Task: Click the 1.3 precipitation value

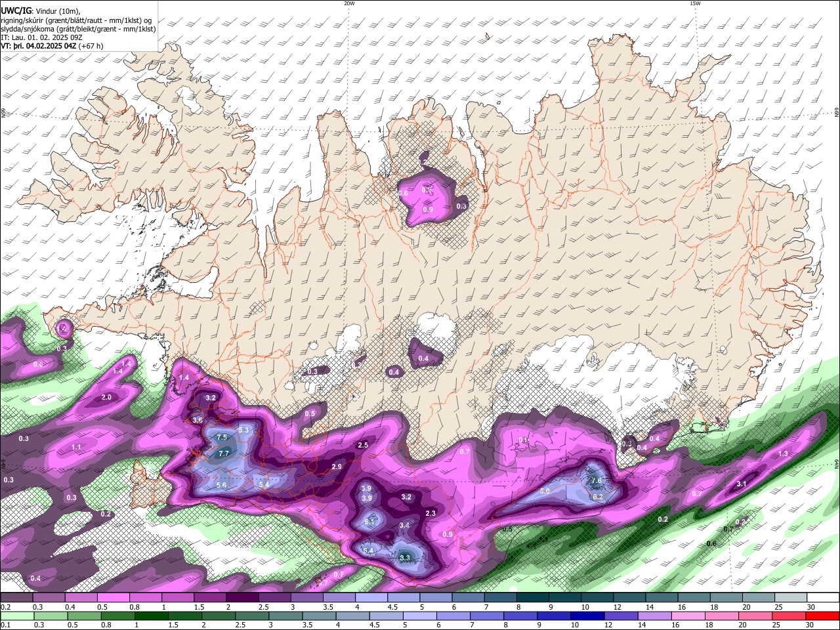Action: [783, 453]
